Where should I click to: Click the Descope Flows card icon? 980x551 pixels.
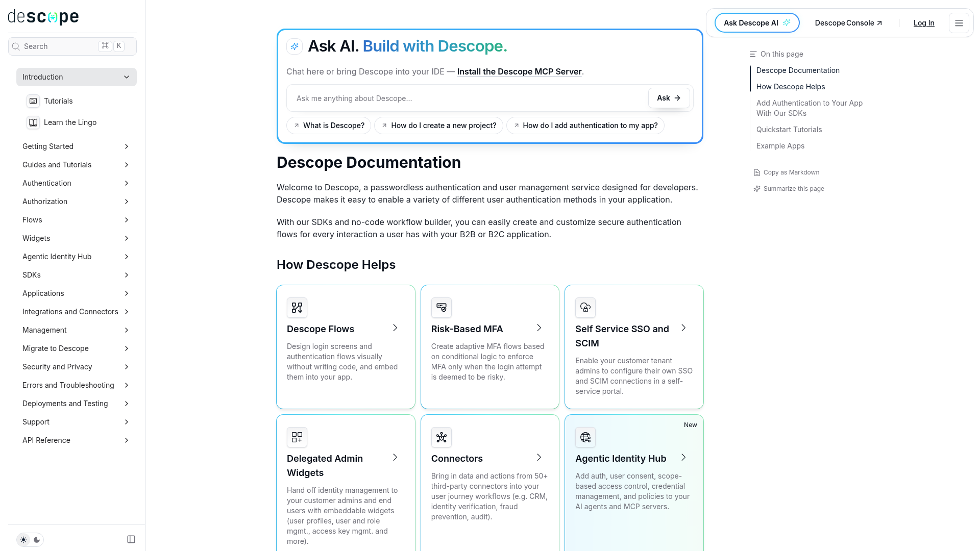pos(297,308)
